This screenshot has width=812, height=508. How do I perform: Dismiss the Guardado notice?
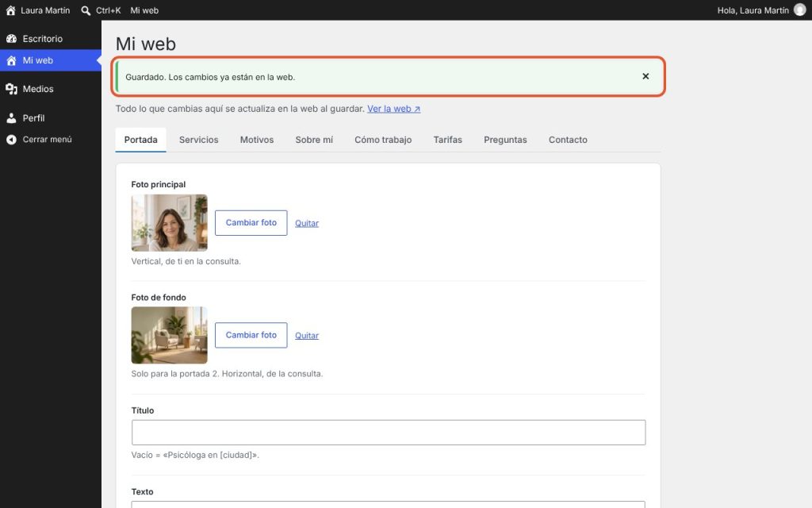(x=645, y=76)
